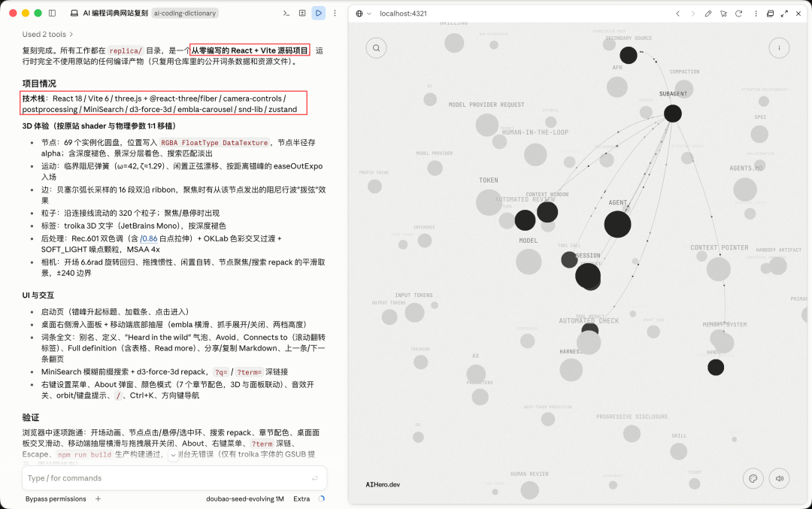
Task: Click the macOS green fullscreen window button
Action: coord(38,13)
